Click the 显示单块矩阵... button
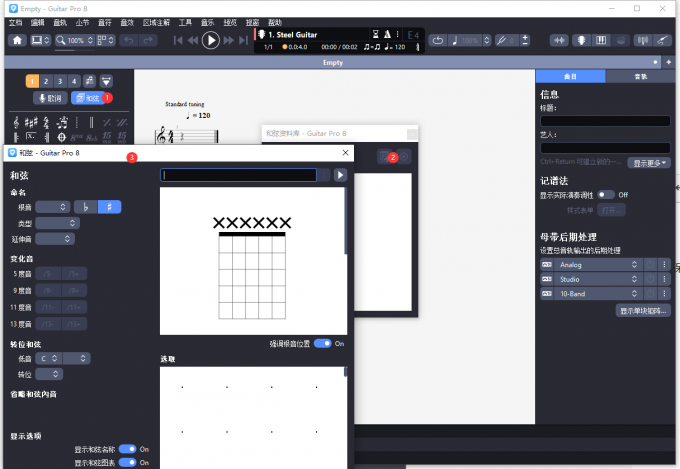 pos(642,311)
